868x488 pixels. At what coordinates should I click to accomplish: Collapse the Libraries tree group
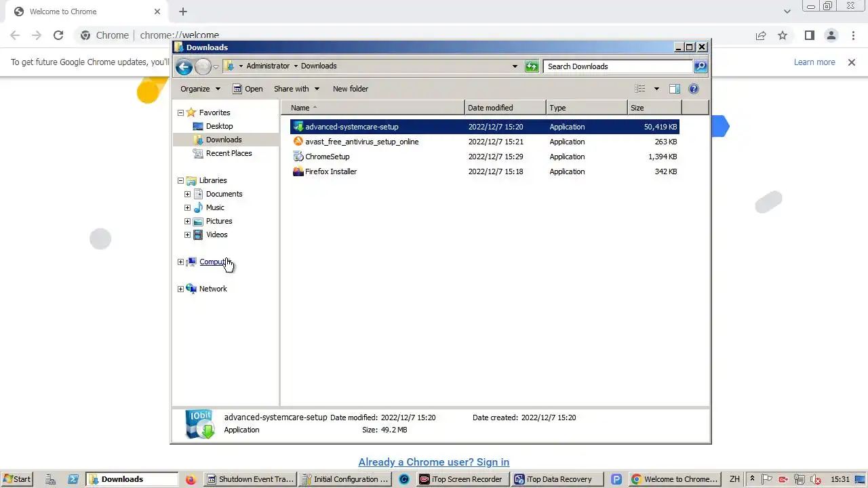point(181,180)
